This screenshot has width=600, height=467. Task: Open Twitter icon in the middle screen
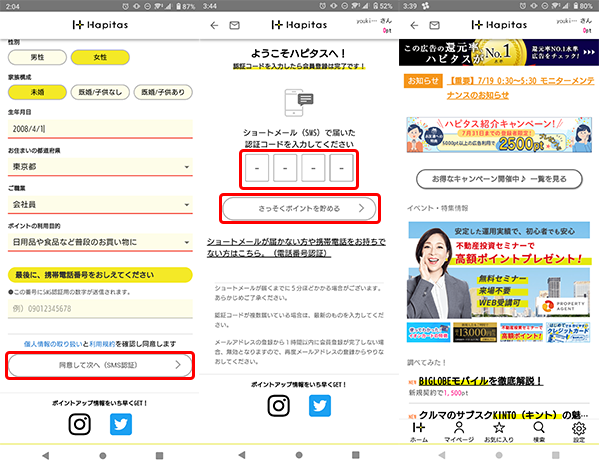pos(320,406)
